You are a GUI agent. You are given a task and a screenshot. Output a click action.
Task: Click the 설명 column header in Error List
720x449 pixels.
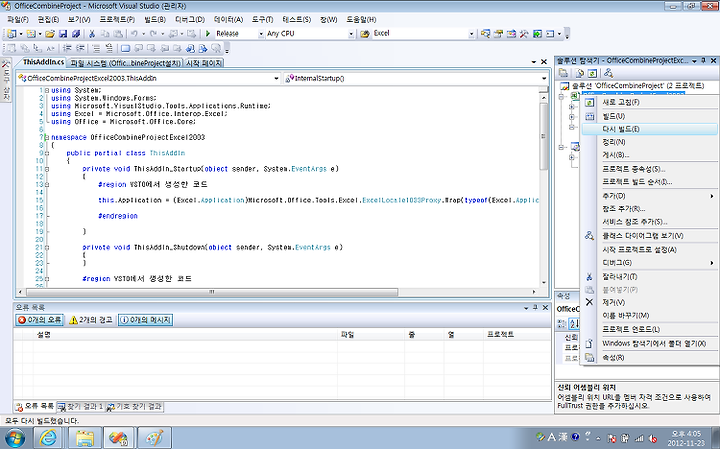tap(186, 335)
